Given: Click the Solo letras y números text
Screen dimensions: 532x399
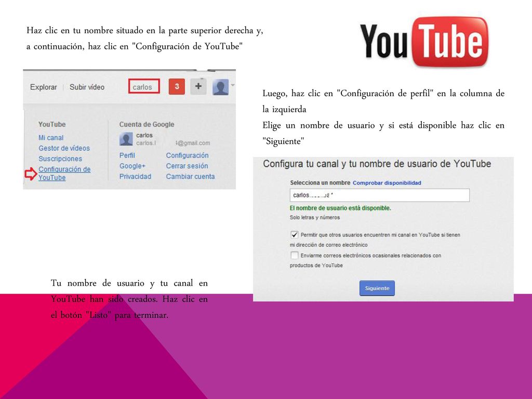Looking at the screenshot, I should coord(314,218).
